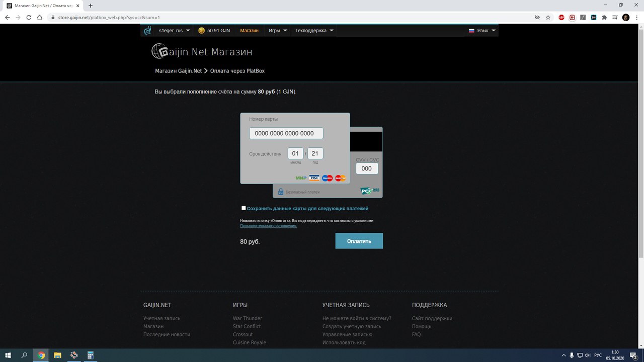Open Сайт поддержки footer link
Image resolution: width=644 pixels, height=362 pixels.
click(x=432, y=318)
